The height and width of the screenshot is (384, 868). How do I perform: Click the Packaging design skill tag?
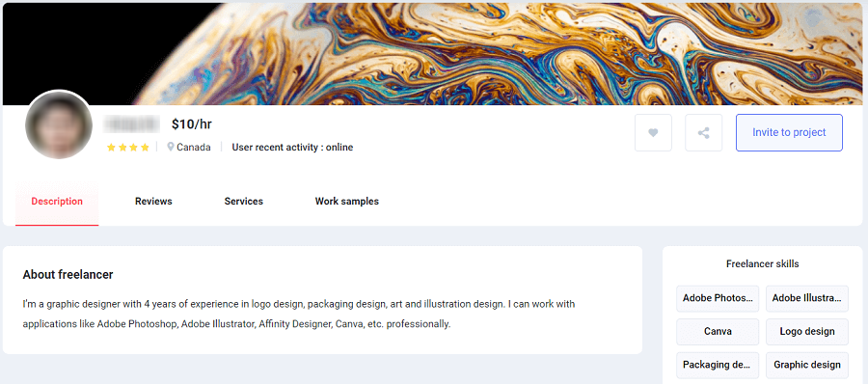(718, 365)
